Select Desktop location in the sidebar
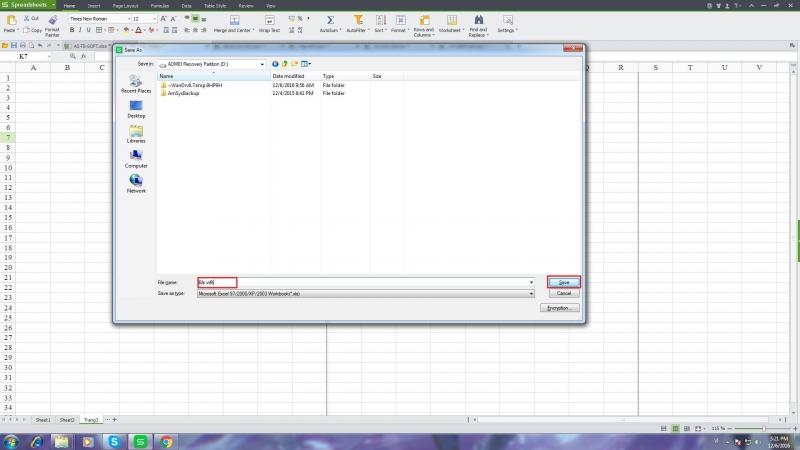 pos(136,109)
